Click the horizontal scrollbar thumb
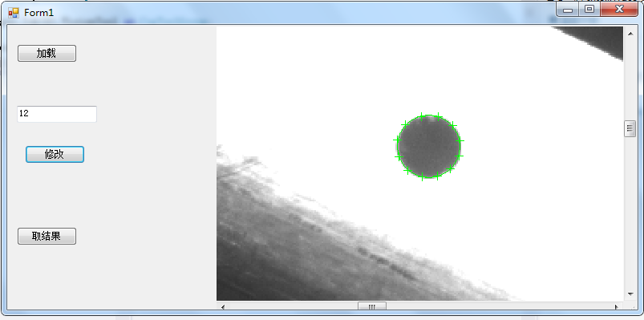 click(372, 306)
